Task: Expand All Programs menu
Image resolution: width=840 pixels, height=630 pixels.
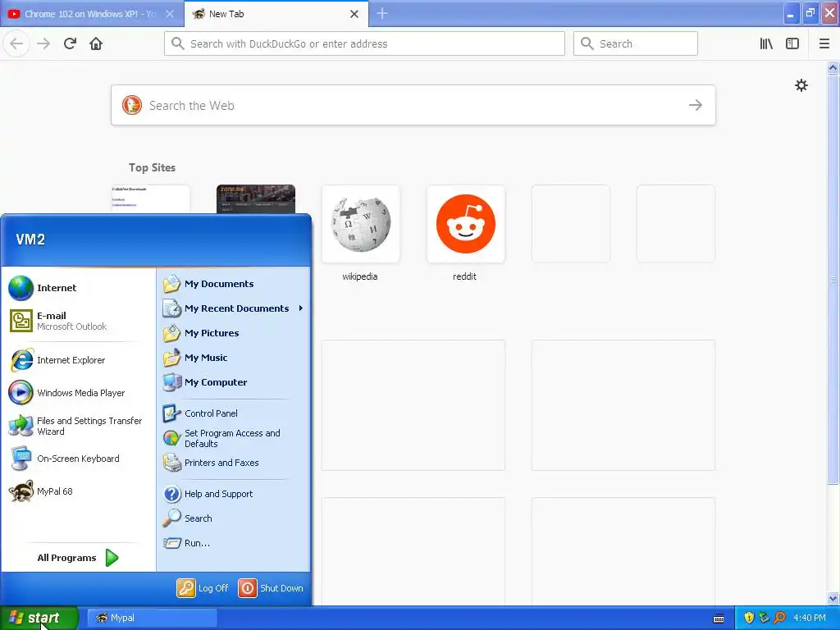Action: click(78, 558)
